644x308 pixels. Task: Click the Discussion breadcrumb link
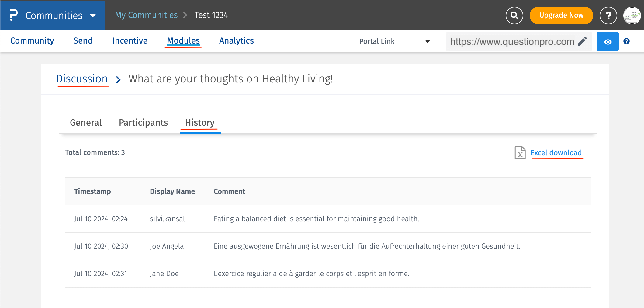coord(82,79)
